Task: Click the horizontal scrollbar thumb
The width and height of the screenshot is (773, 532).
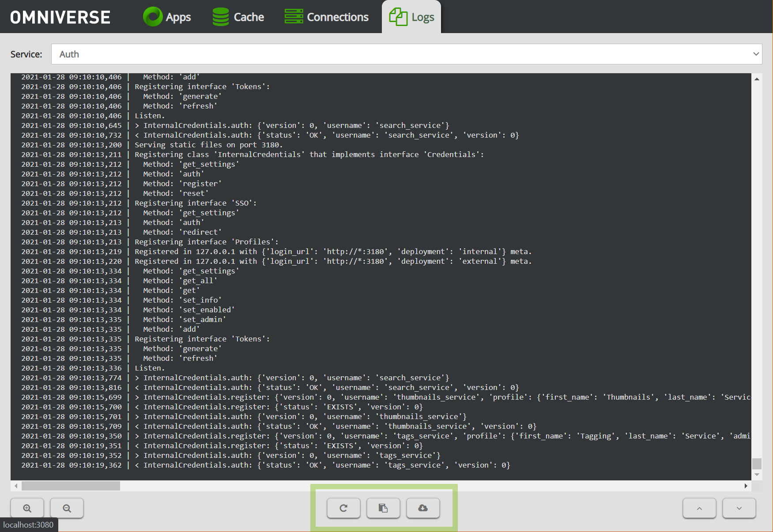Action: pyautogui.click(x=71, y=486)
